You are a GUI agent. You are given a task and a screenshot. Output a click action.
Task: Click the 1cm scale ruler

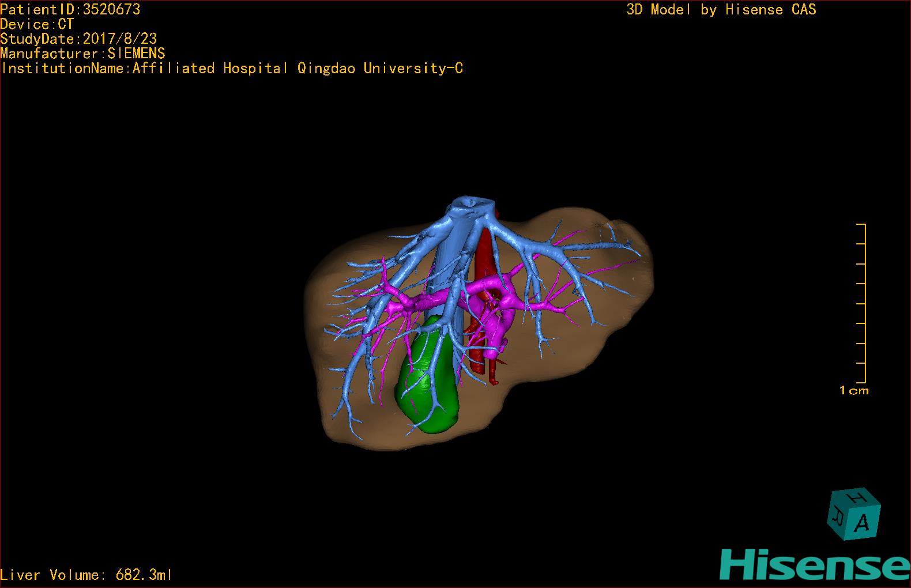point(861,303)
